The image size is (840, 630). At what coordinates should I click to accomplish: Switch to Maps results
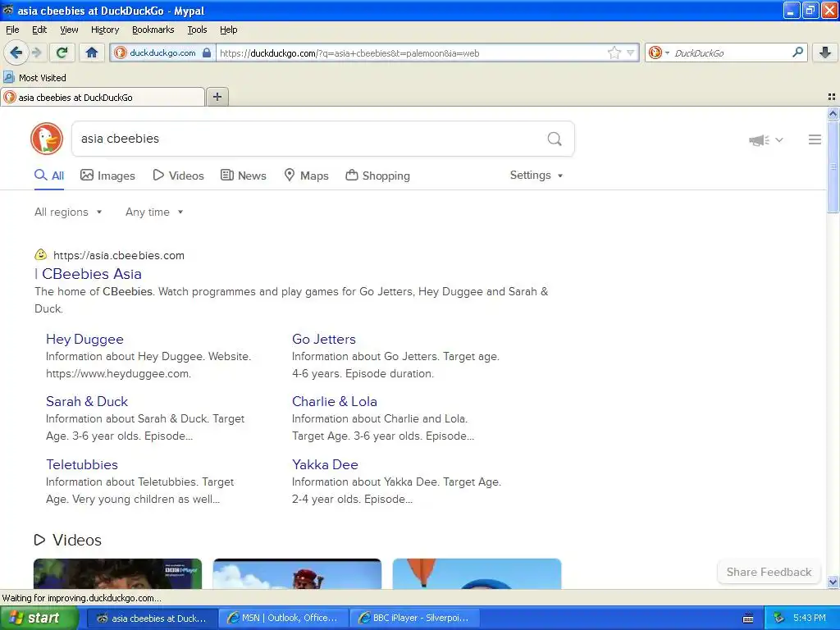tap(306, 176)
